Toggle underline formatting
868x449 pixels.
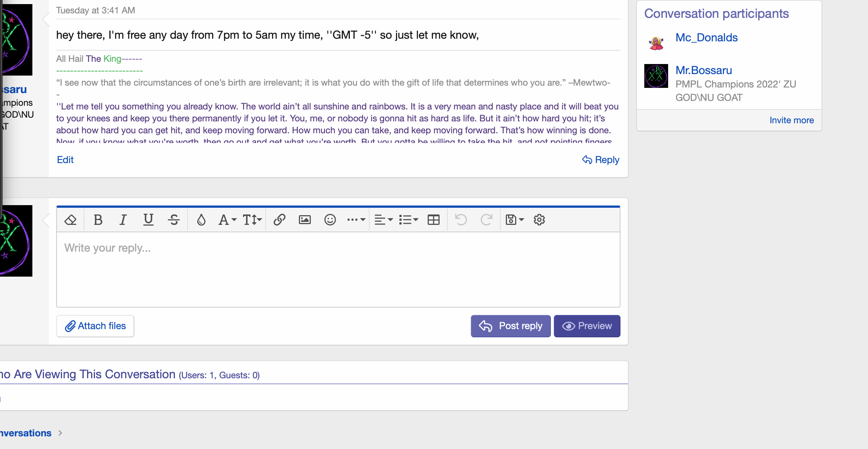tap(149, 220)
